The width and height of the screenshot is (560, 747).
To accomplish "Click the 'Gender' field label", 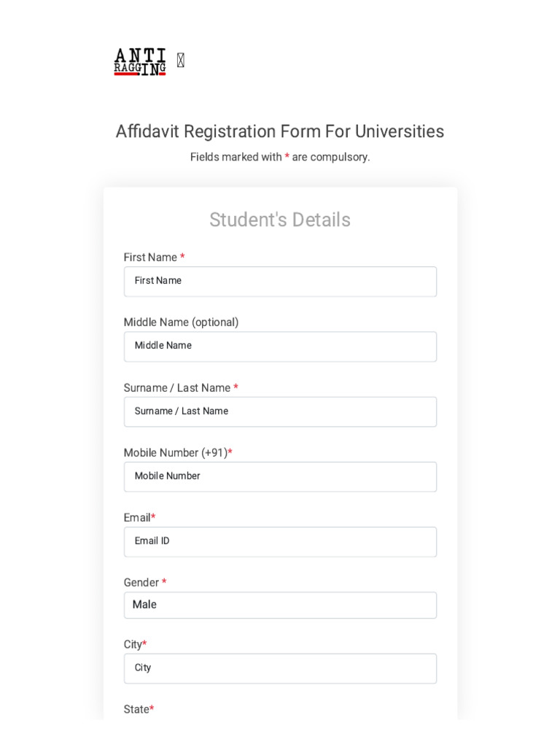I will click(141, 583).
